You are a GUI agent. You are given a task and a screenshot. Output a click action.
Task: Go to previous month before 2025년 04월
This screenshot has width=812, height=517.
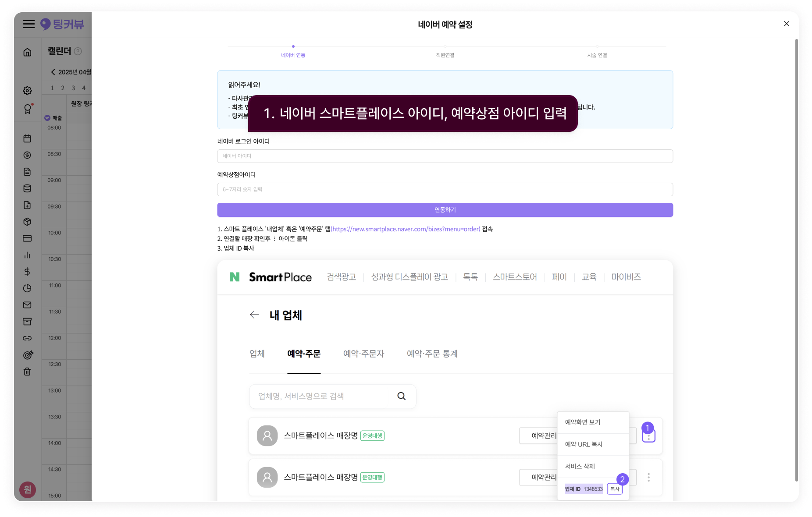coord(53,72)
